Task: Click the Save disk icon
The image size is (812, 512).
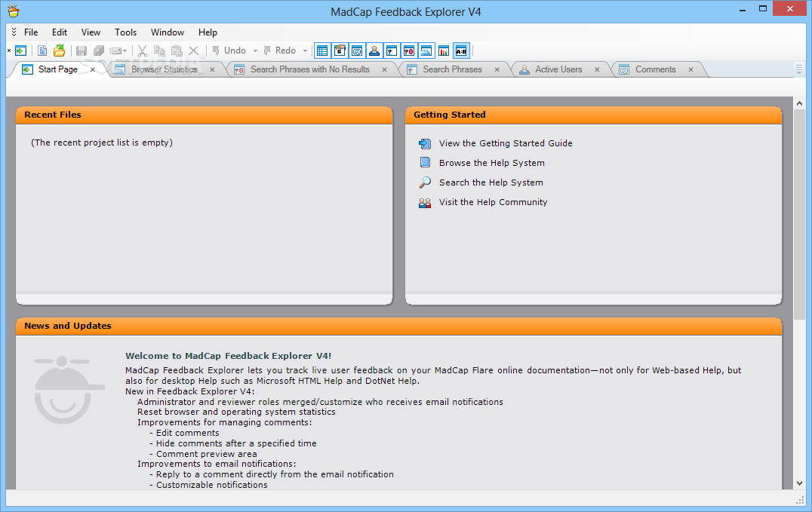Action: click(x=82, y=51)
